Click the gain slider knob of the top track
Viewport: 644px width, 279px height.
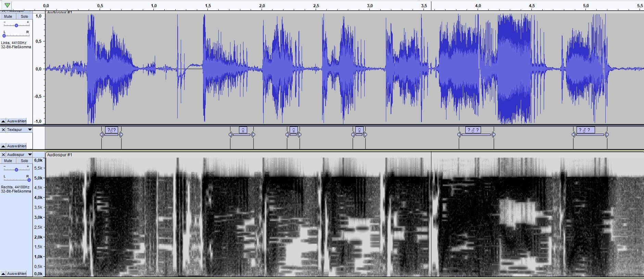pyautogui.click(x=16, y=25)
